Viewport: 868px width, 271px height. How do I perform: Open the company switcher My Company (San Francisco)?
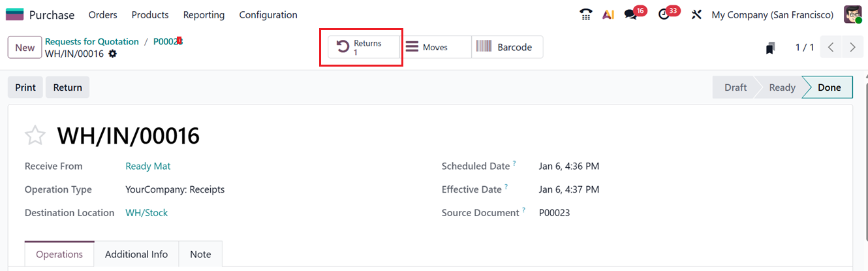coord(772,14)
